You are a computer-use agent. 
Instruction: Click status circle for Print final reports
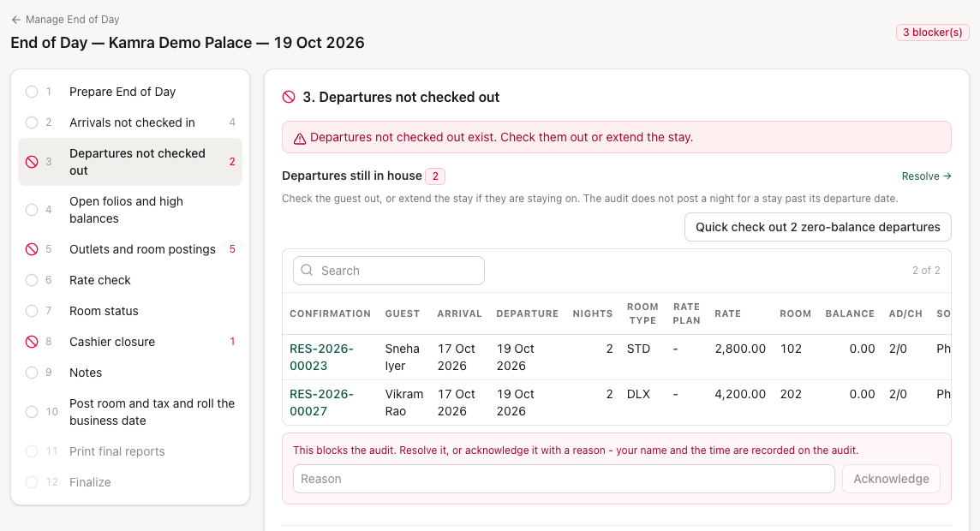coord(32,451)
